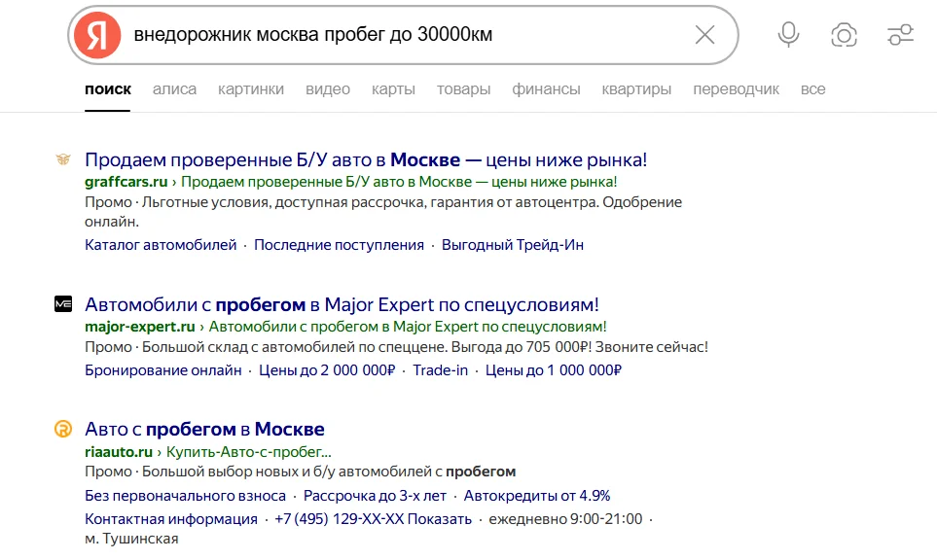Open image search via the camera icon
Screen dimensions: 937x560
point(843,34)
